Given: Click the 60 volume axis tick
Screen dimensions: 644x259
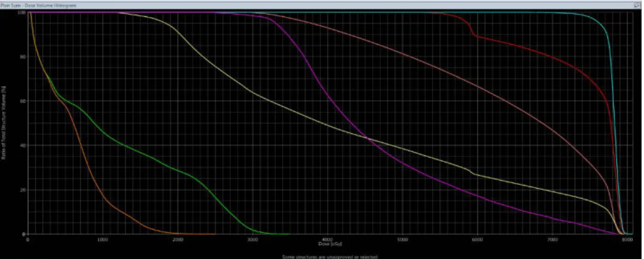Looking at the screenshot, I should click(x=22, y=101).
